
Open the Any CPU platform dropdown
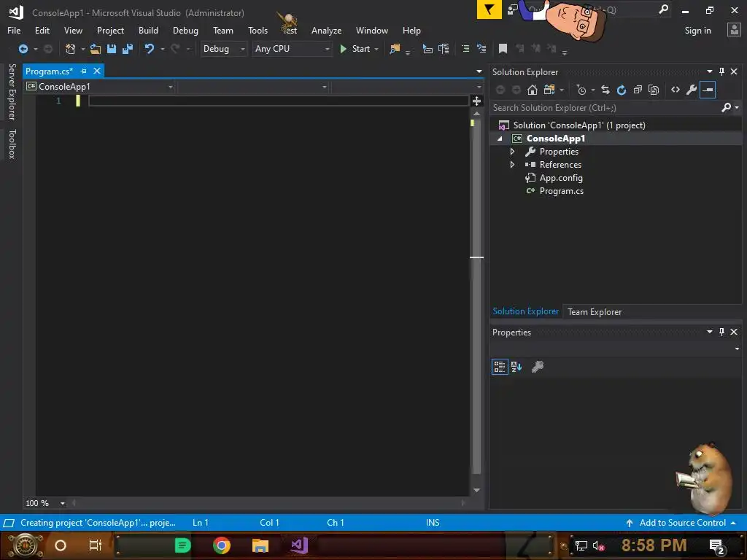[292, 49]
